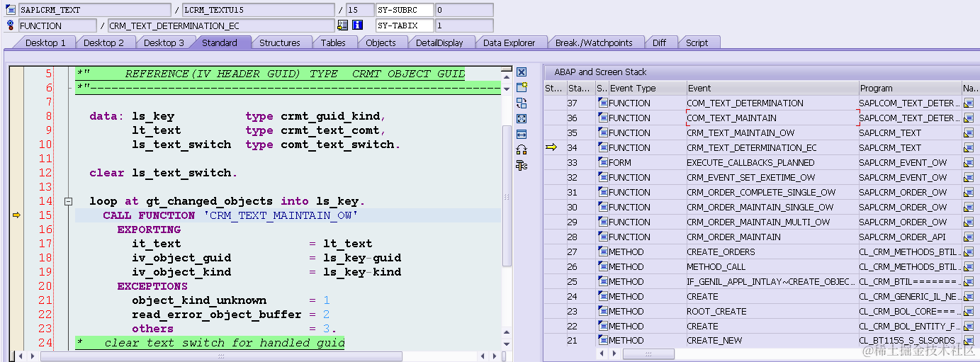Select the CRM_TEXT_MAINTAIN_OW event cell

(x=772, y=133)
